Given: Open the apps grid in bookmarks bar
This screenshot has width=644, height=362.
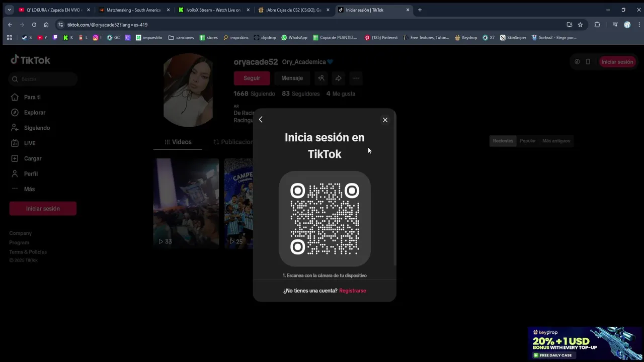Looking at the screenshot, I should coord(9,37).
